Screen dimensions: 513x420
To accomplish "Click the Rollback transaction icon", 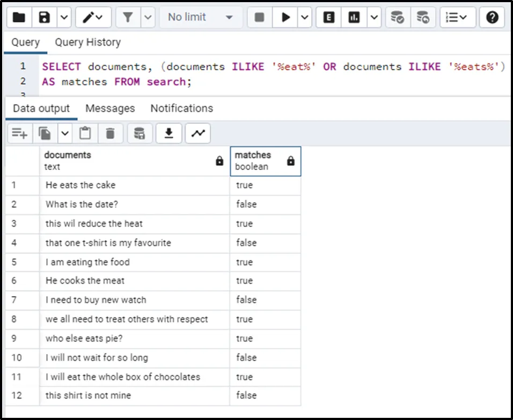I will [x=423, y=18].
